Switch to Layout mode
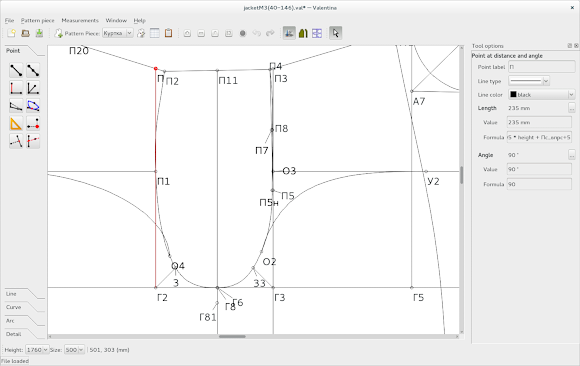 pos(317,33)
